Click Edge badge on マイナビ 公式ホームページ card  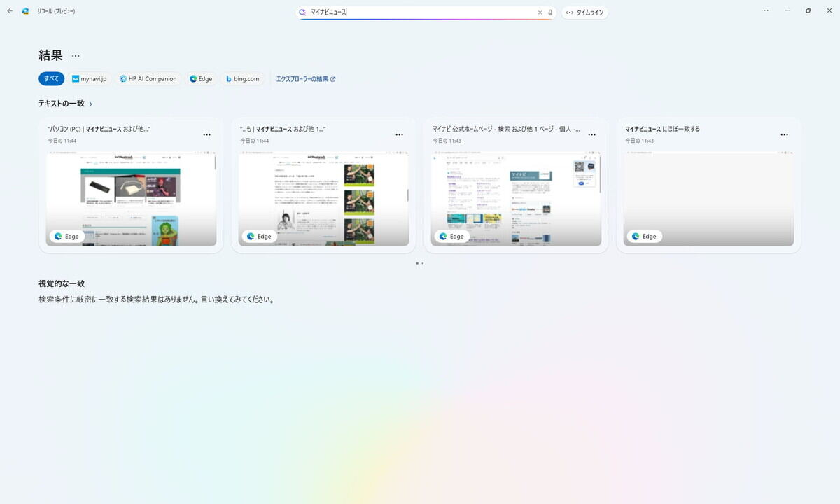tap(452, 237)
